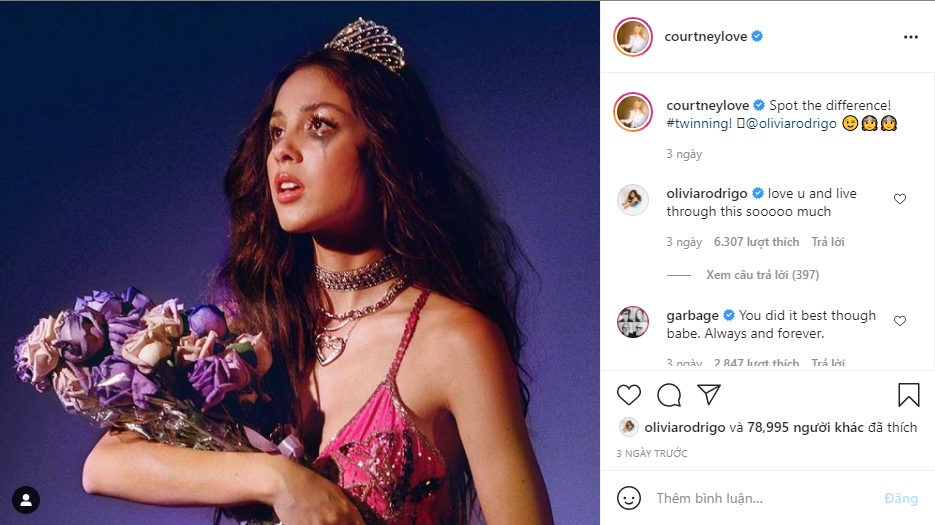The image size is (935, 525).
Task: Save the post with the bookmark icon
Action: click(x=908, y=394)
